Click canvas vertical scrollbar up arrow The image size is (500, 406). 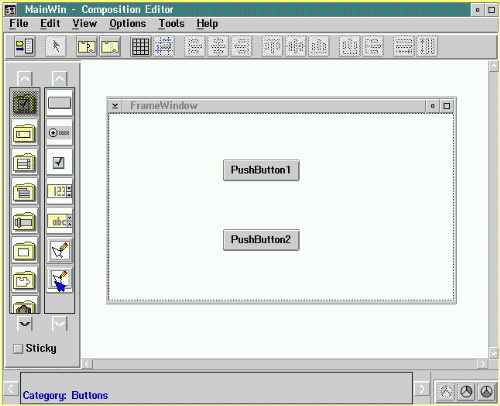click(494, 66)
